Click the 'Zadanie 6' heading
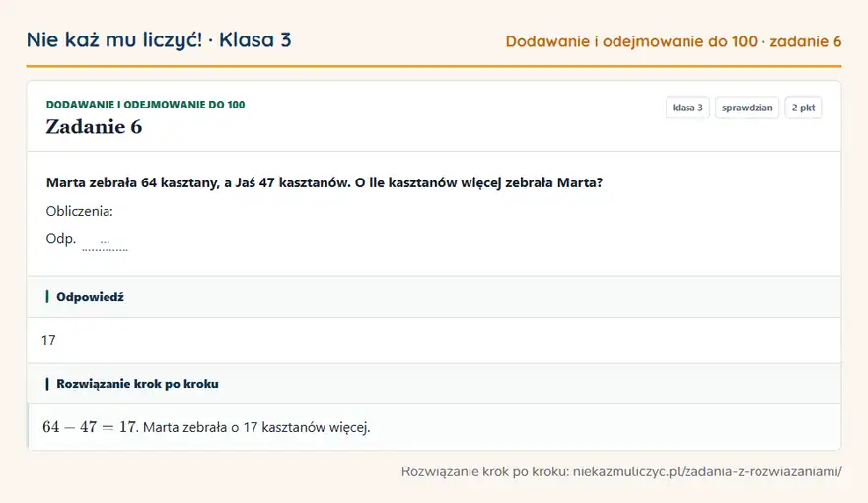 coord(94,126)
